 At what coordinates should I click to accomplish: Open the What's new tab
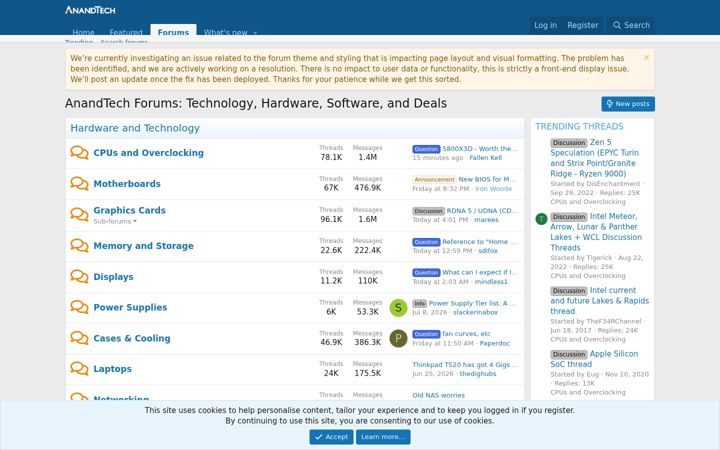click(x=225, y=32)
